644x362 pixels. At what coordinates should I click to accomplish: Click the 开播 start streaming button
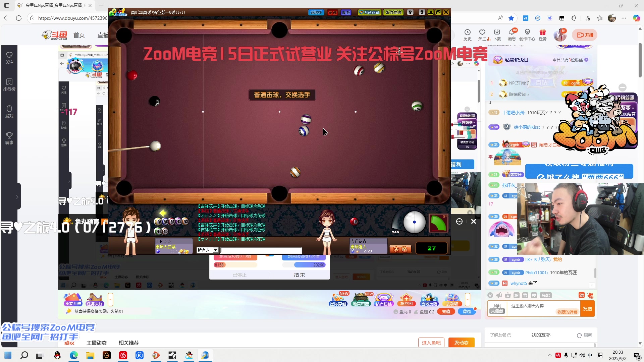[585, 35]
